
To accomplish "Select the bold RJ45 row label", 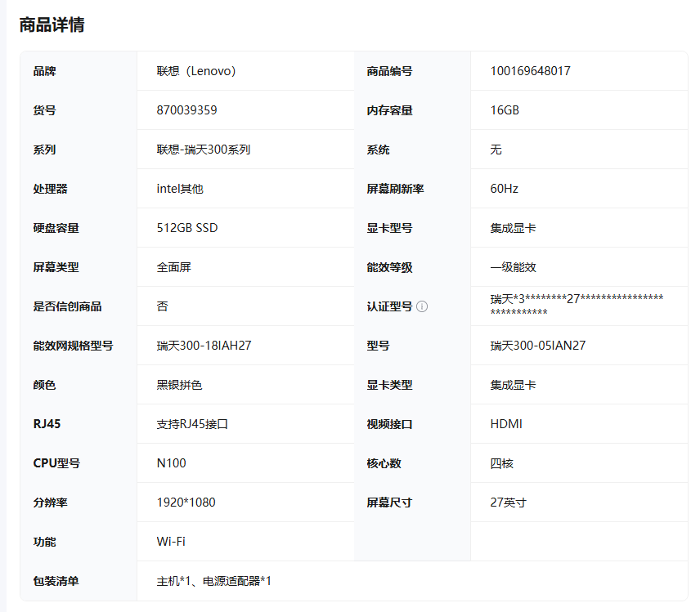I will click(x=47, y=424).
